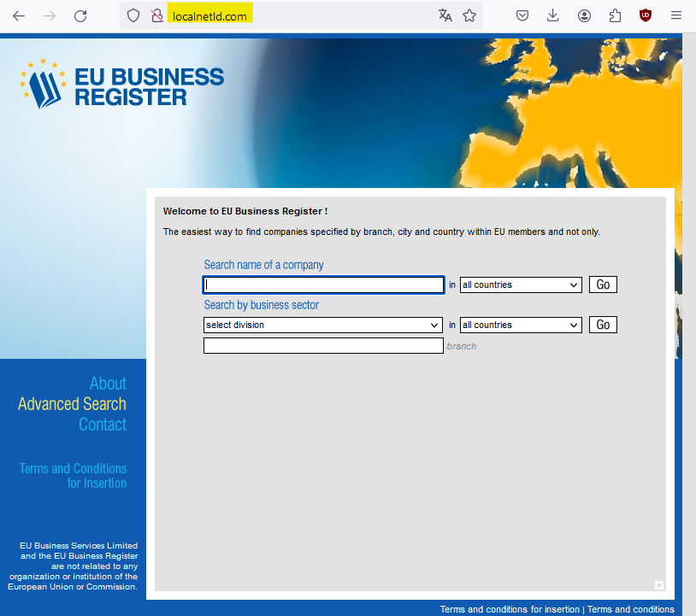Click the insecure connection padlock icon
The height and width of the screenshot is (616, 696).
pyautogui.click(x=156, y=15)
